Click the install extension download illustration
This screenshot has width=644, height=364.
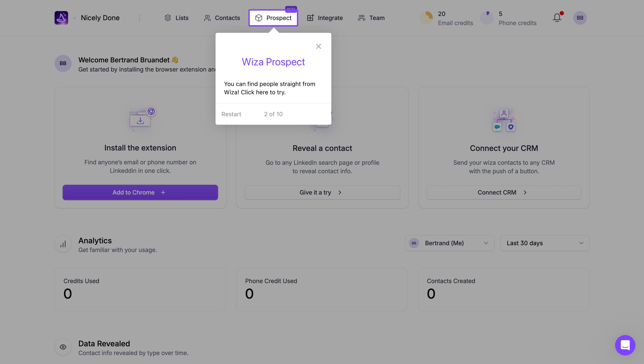coord(140,119)
